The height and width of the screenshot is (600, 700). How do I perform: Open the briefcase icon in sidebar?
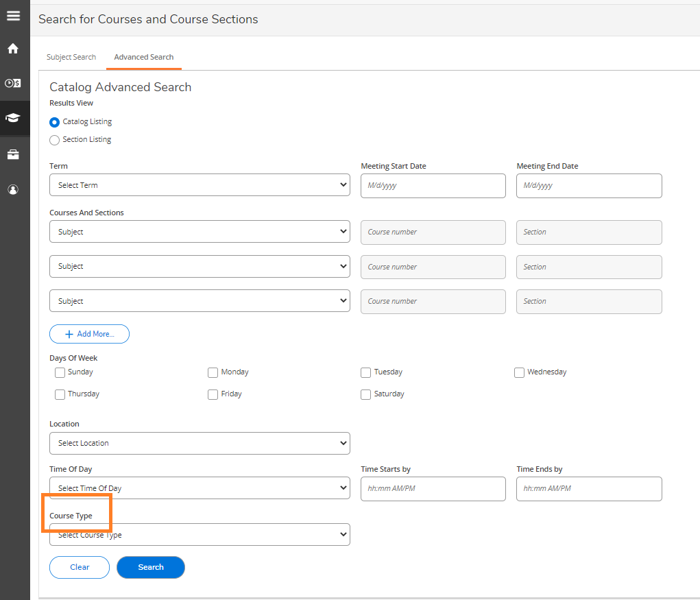pyautogui.click(x=13, y=154)
